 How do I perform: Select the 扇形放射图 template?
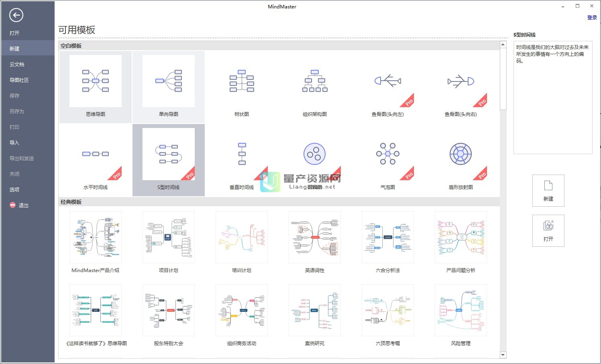tap(461, 160)
